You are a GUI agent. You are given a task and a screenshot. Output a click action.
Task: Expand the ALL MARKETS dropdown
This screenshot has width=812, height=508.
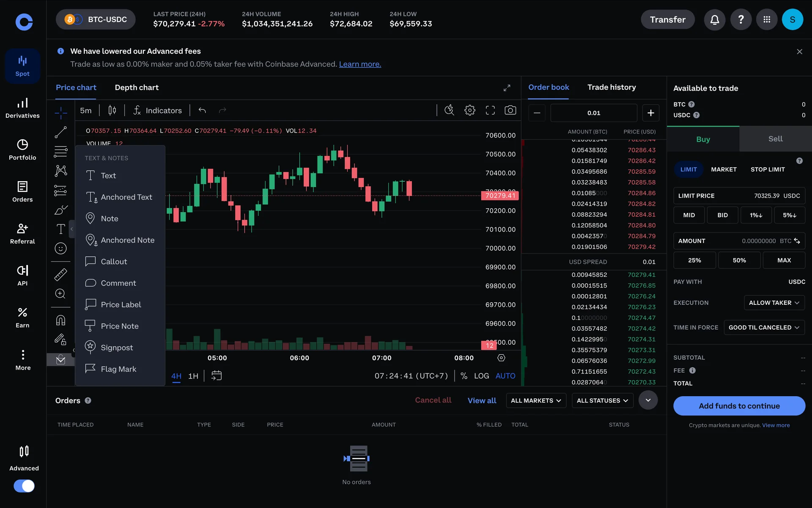pos(535,400)
